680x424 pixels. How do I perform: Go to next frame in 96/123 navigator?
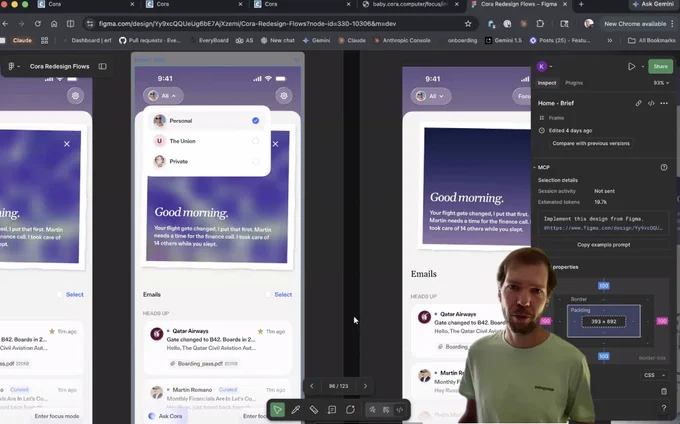[365, 386]
